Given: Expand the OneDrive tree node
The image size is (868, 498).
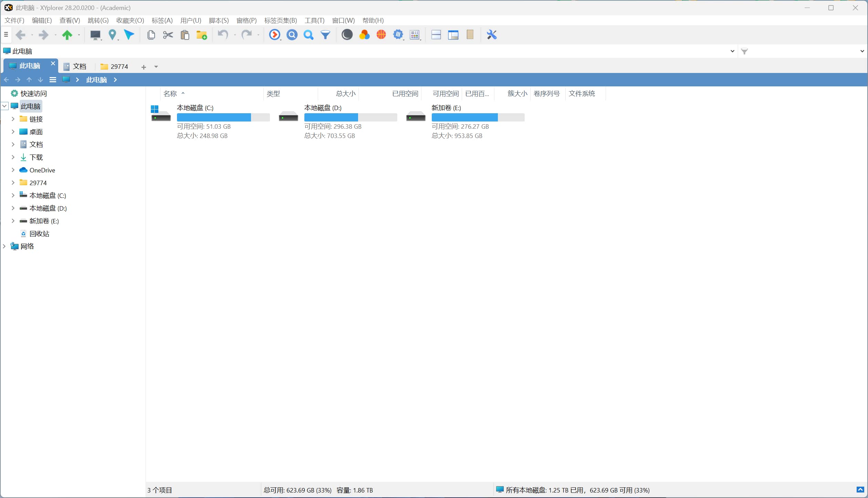Looking at the screenshot, I should pos(13,170).
